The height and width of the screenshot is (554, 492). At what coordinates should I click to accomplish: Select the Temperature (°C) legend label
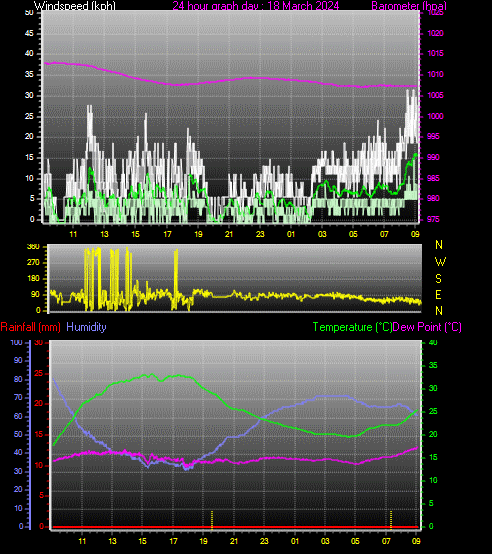352,327
